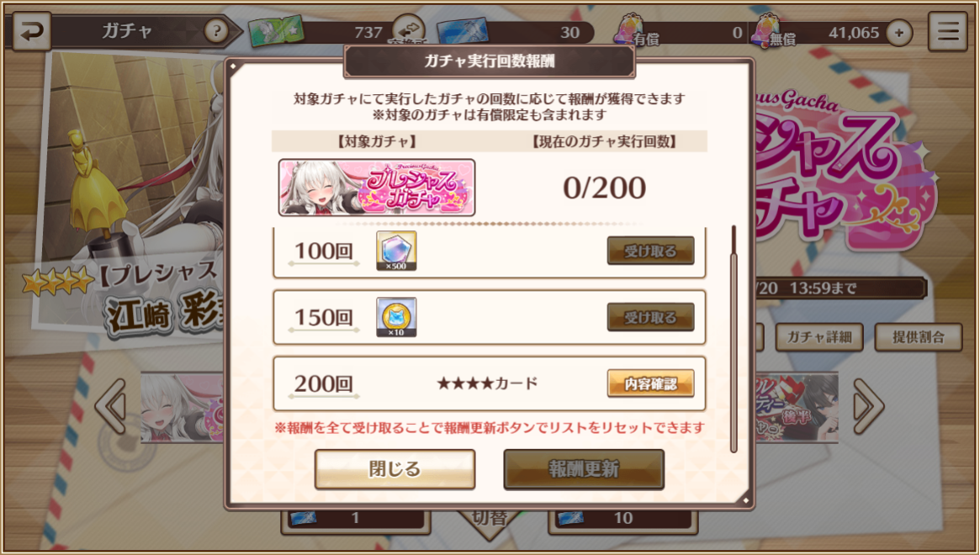The width and height of the screenshot is (980, 555).
Task: Open the hamburger menu icon
Action: click(947, 31)
